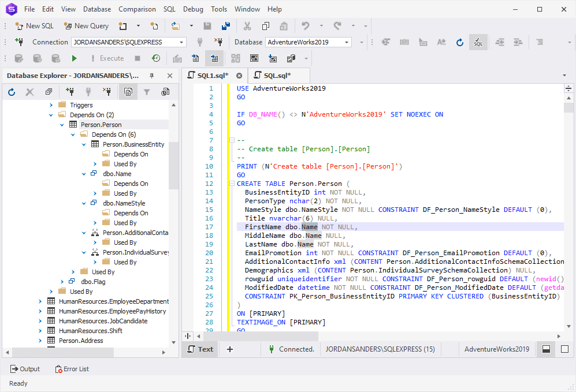This screenshot has width=576, height=392.
Task: Click the Save All icon
Action: coord(226,26)
